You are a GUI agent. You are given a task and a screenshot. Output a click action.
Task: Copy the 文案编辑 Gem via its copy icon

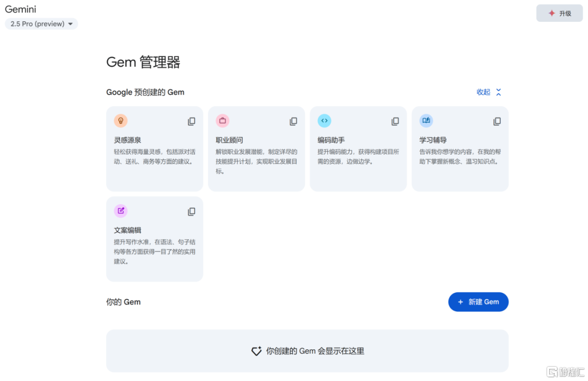191,212
